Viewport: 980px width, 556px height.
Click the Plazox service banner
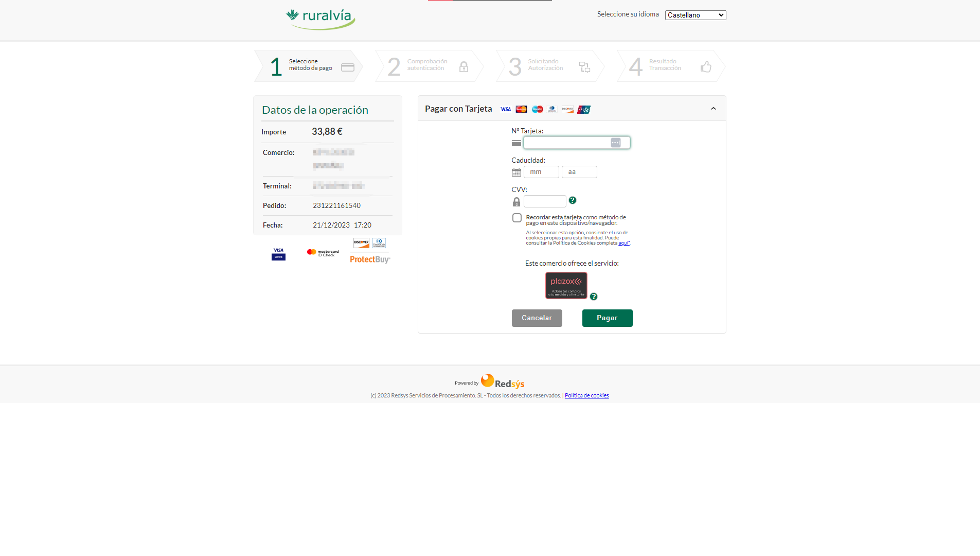(566, 285)
